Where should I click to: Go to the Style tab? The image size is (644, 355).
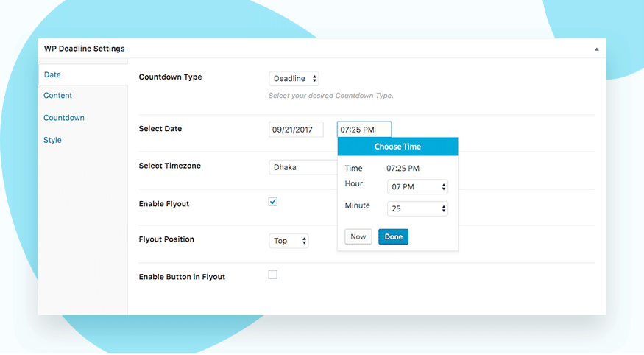point(52,140)
